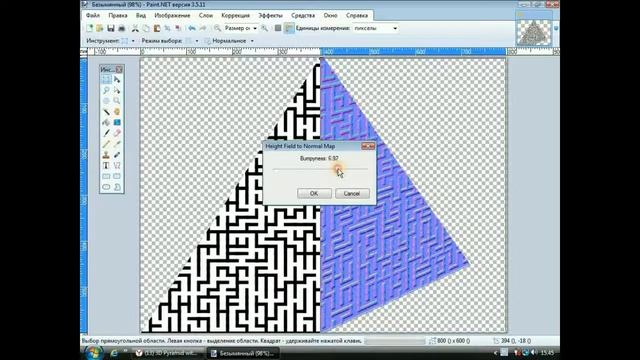640x360 pixels.
Task: Save the image using the floppy disk icon
Action: click(111, 29)
